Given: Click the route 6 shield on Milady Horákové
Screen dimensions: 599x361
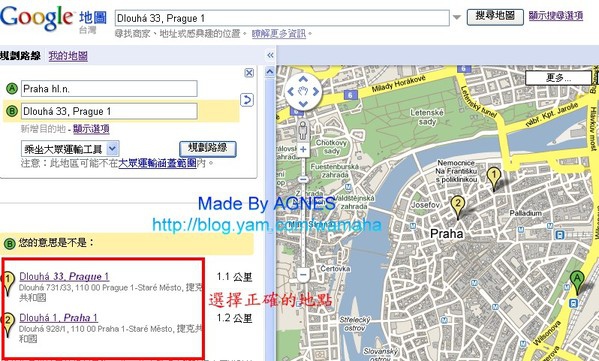Looking at the screenshot, I should (350, 94).
